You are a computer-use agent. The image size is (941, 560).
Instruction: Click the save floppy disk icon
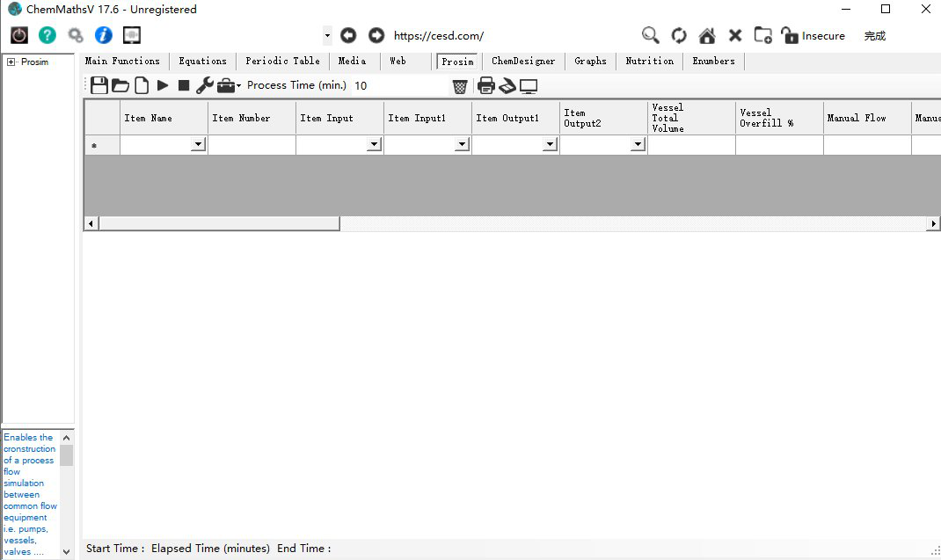click(x=99, y=85)
